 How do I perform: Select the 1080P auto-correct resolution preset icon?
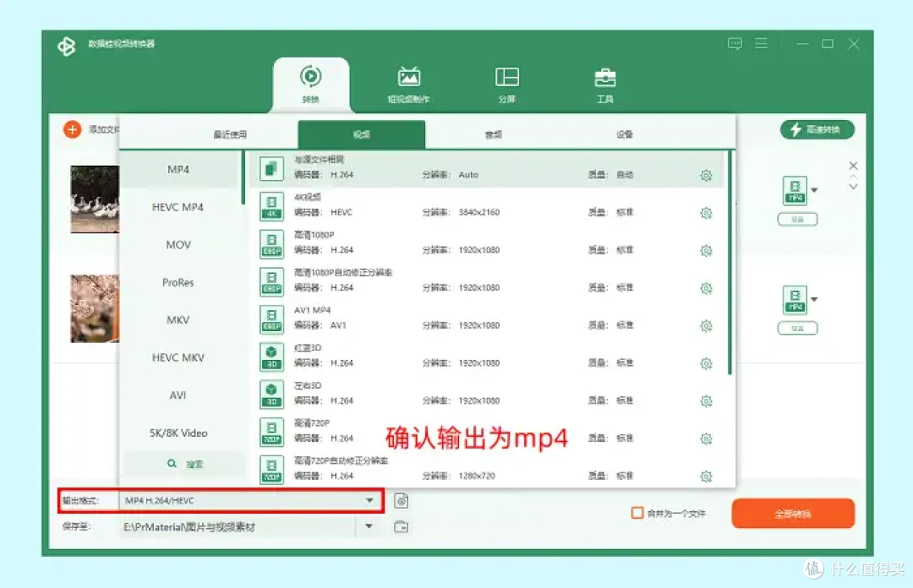[271, 282]
